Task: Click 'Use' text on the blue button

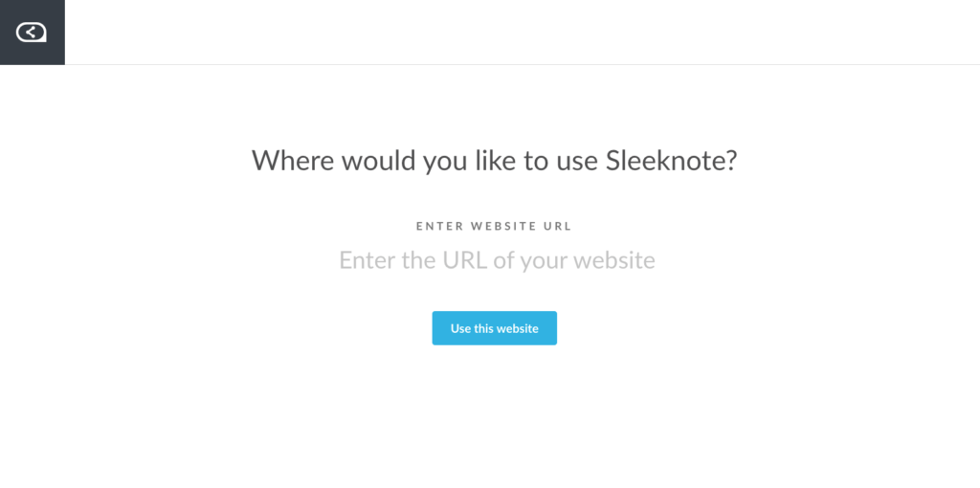Action: pyautogui.click(x=460, y=328)
